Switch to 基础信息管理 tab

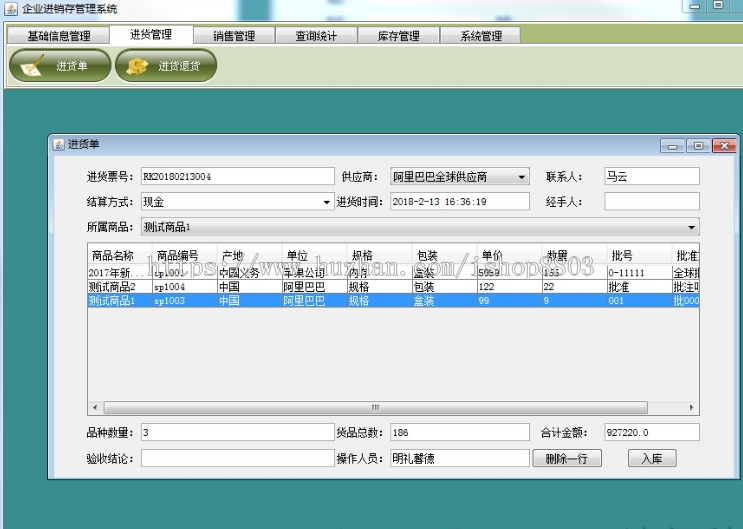click(59, 36)
